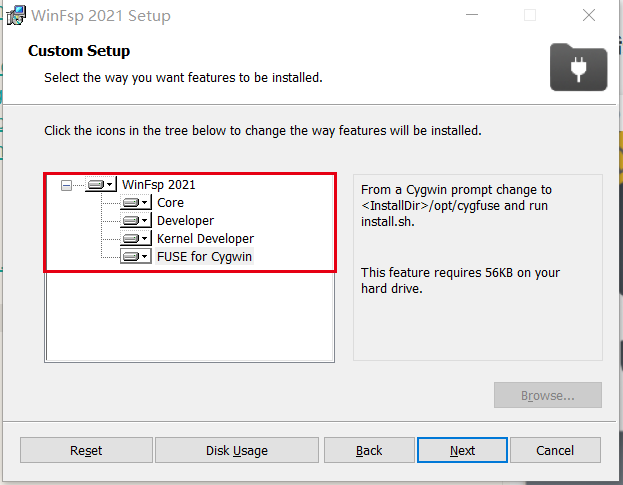Go Back to the previous setup page
The height and width of the screenshot is (485, 623).
[x=369, y=450]
